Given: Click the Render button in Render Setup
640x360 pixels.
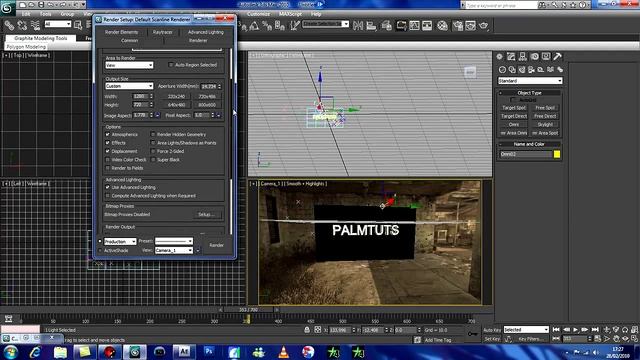Looking at the screenshot, I should tap(216, 245).
